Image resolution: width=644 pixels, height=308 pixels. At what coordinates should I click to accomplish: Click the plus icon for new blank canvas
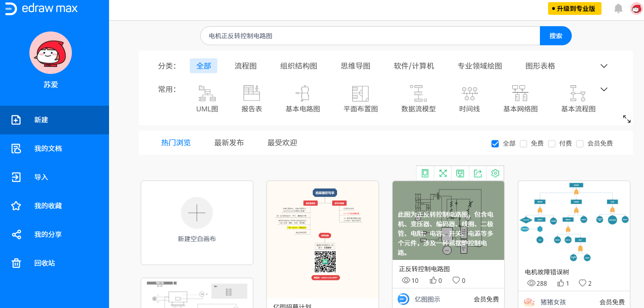(x=197, y=213)
